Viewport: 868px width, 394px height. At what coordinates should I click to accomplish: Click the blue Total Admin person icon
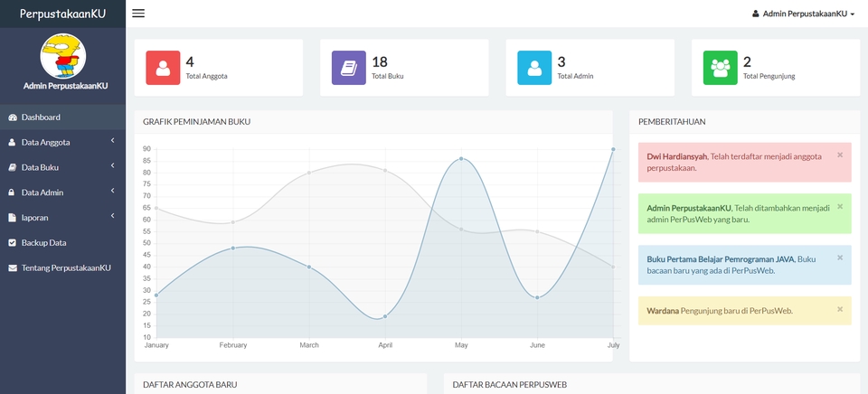click(534, 68)
